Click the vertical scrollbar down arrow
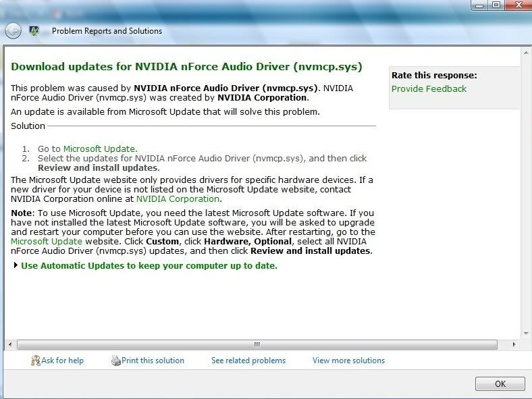Image resolution: width=532 pixels, height=399 pixels. (526, 334)
